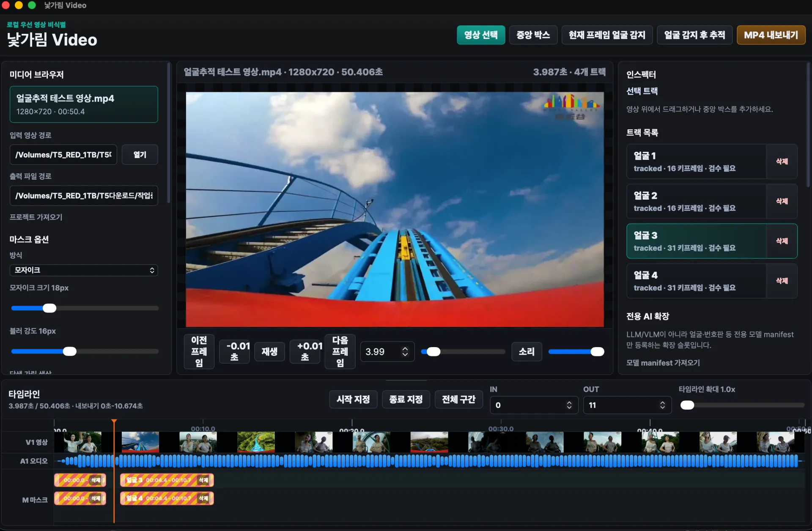The width and height of the screenshot is (812, 531).
Task: Click the media browser panel scrollbar
Action: coord(169,133)
